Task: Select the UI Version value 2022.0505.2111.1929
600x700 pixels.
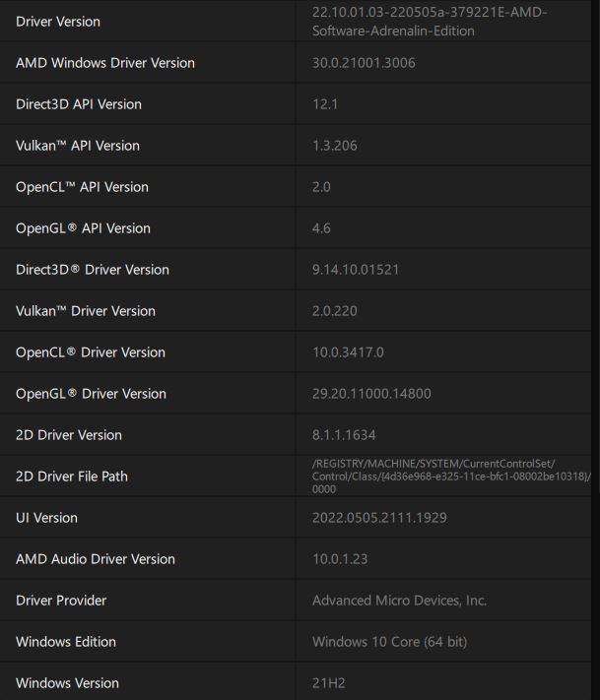Action: coord(379,518)
